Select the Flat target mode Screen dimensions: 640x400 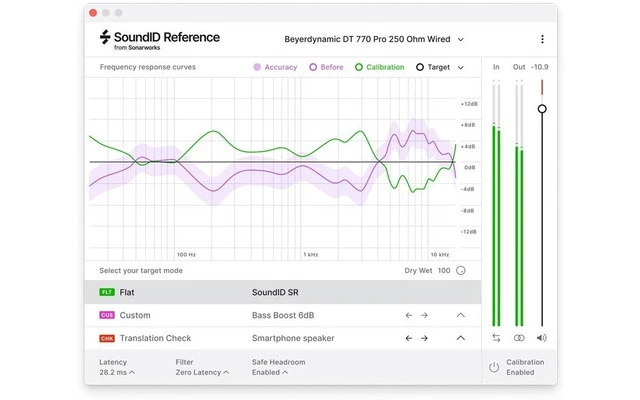(x=127, y=292)
